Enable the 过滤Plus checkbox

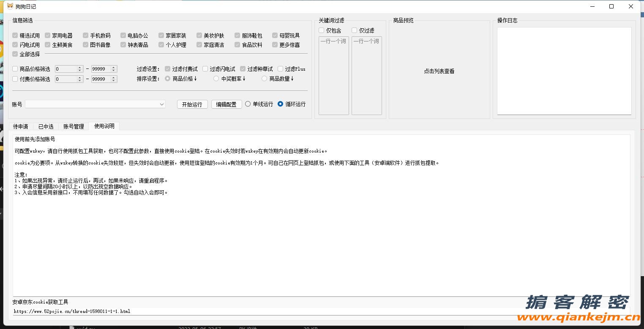pyautogui.click(x=280, y=69)
